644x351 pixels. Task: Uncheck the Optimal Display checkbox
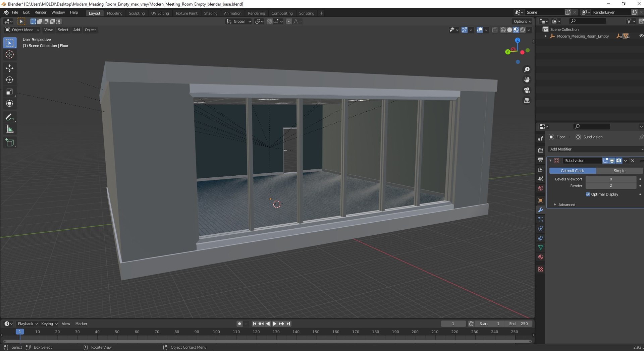[588, 194]
